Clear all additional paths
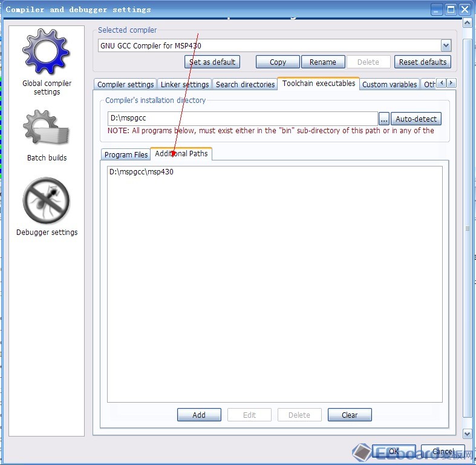The height and width of the screenshot is (465, 476). point(350,415)
